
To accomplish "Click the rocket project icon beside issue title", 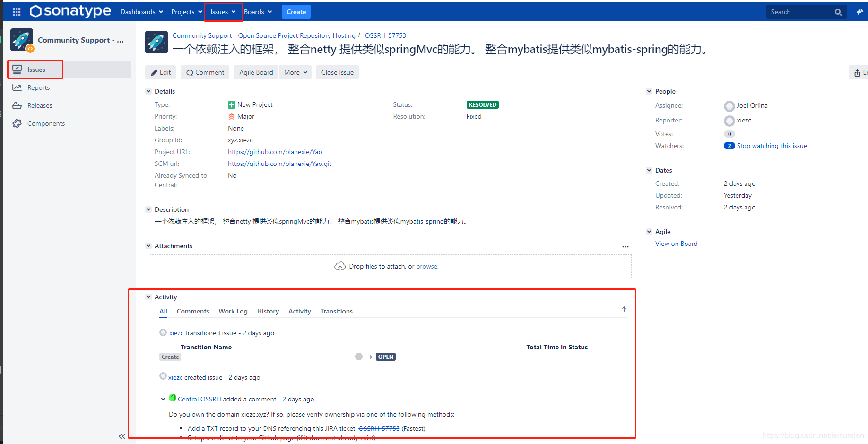I will [156, 42].
